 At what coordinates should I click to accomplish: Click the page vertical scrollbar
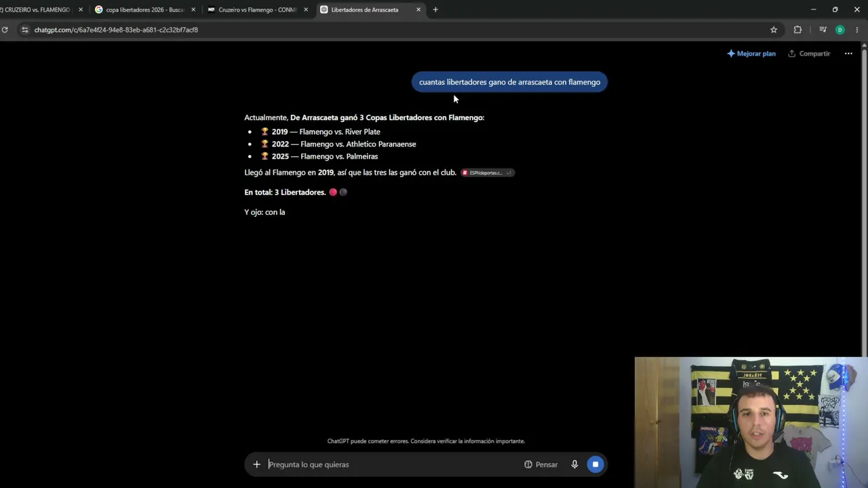(x=864, y=203)
